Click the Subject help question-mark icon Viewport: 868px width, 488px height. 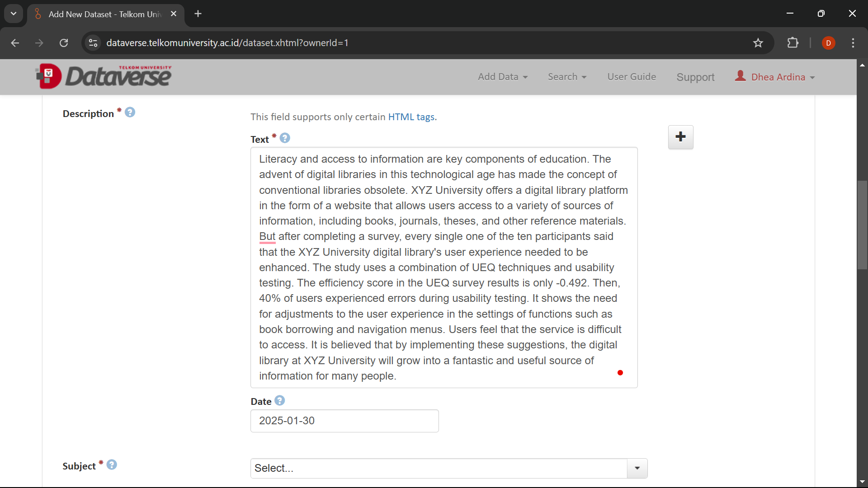(x=112, y=465)
